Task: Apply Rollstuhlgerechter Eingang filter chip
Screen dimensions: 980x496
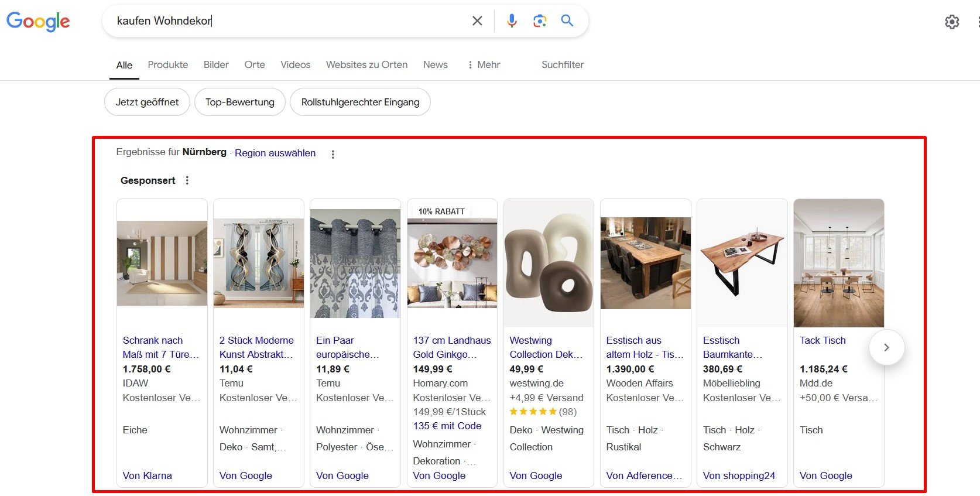Action: (x=361, y=102)
